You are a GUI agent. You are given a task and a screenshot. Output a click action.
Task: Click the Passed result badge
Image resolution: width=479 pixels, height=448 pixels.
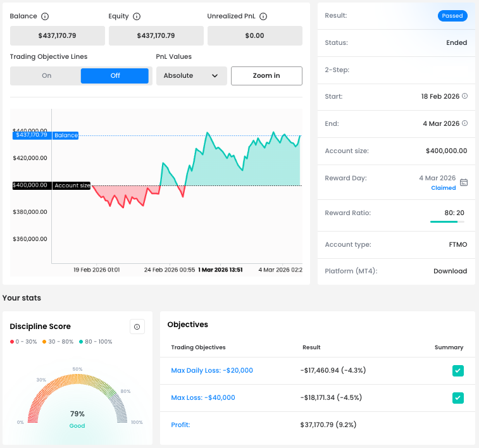pyautogui.click(x=452, y=16)
